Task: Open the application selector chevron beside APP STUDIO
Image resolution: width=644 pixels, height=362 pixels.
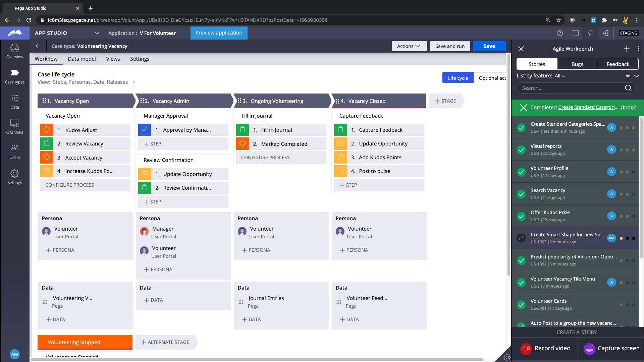Action: tap(97, 33)
